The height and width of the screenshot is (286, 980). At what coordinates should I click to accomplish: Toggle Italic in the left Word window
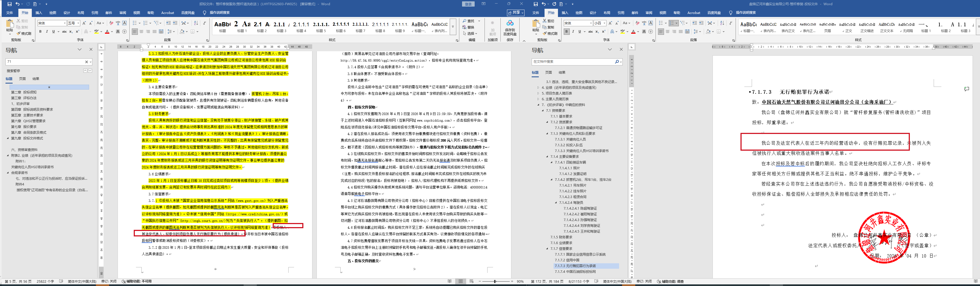point(47,32)
